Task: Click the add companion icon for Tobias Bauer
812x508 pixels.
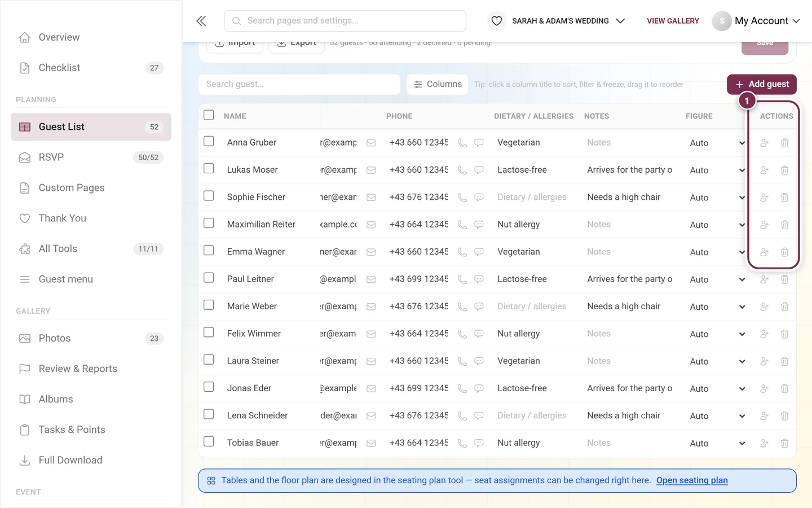Action: click(x=764, y=443)
